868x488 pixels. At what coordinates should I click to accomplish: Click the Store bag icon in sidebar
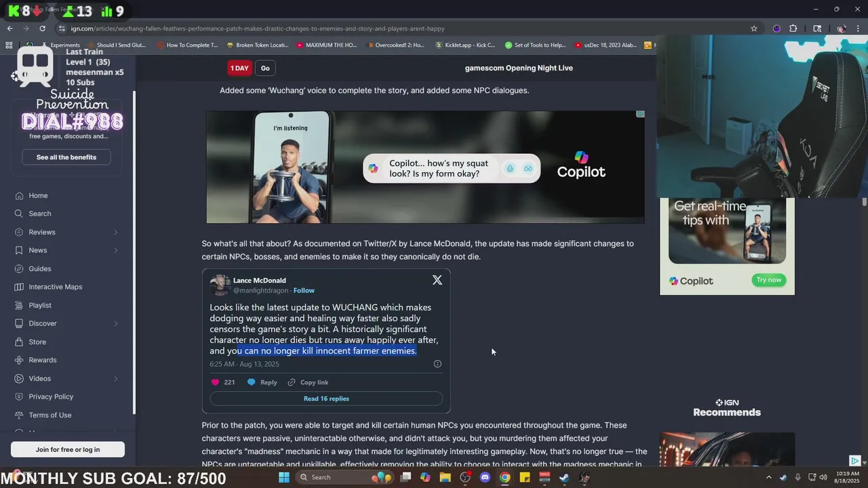(19, 342)
